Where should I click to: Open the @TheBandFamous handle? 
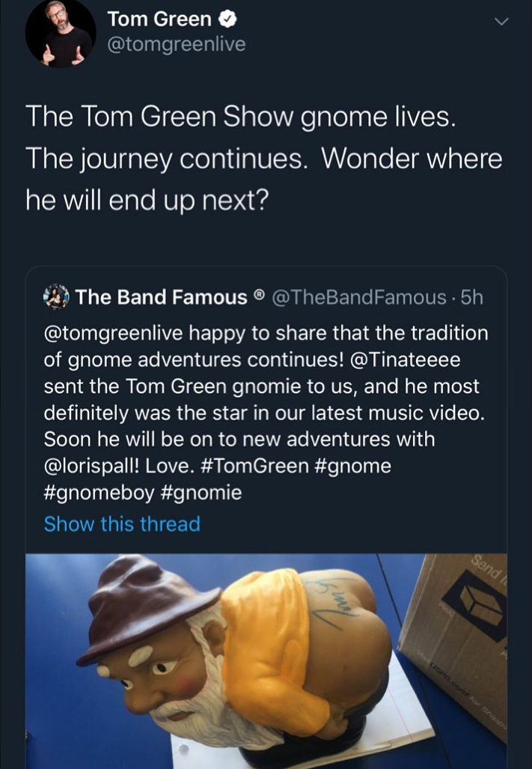point(358,297)
